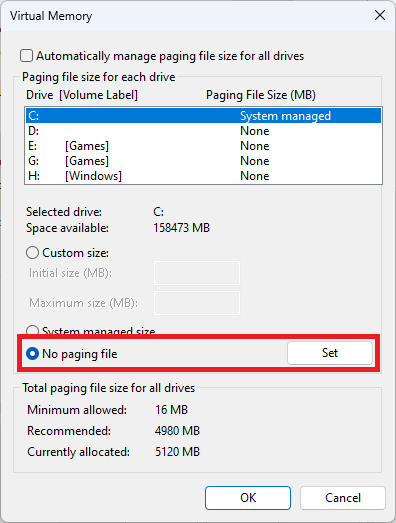
Task: Select the Custom size radio button
Action: coord(32,253)
